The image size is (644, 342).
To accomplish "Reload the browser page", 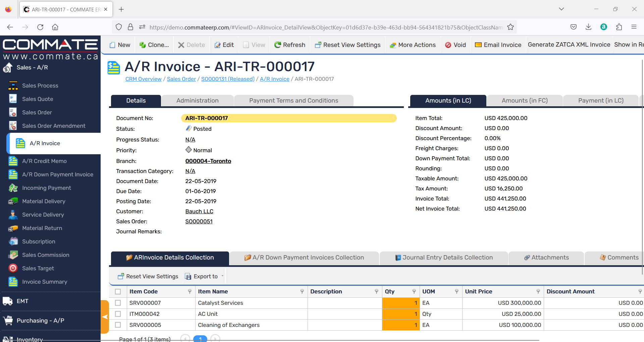I will 40,27.
